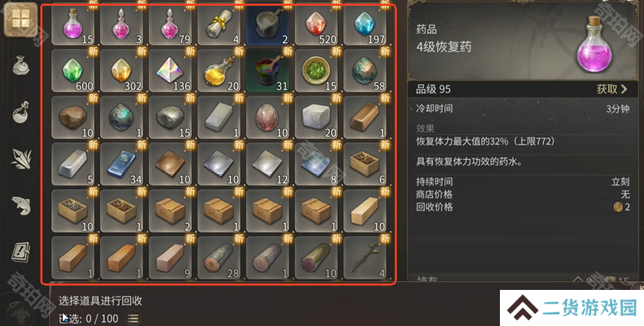Switch to the potion category tab
The width and height of the screenshot is (644, 326).
21,113
